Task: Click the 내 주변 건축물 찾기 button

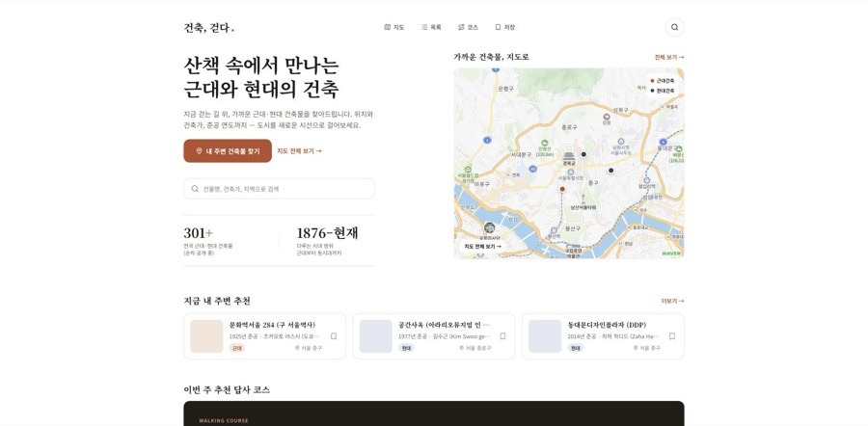Action: (x=228, y=151)
